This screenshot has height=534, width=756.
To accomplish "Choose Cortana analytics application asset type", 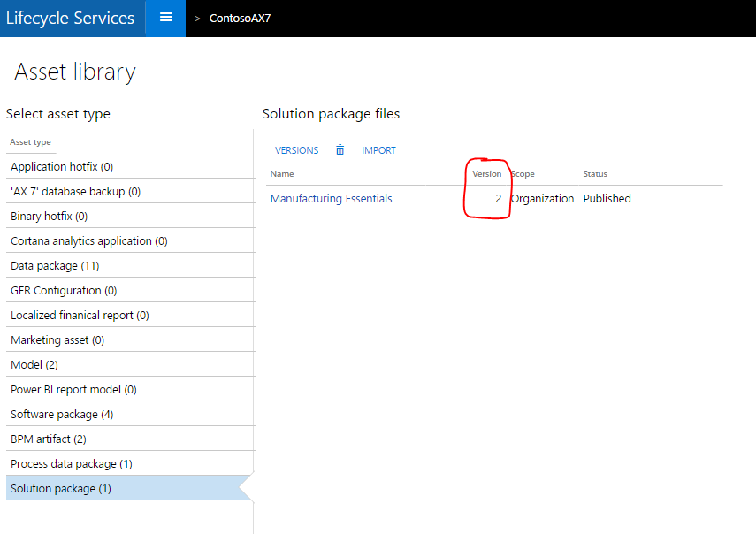I will pyautogui.click(x=88, y=241).
